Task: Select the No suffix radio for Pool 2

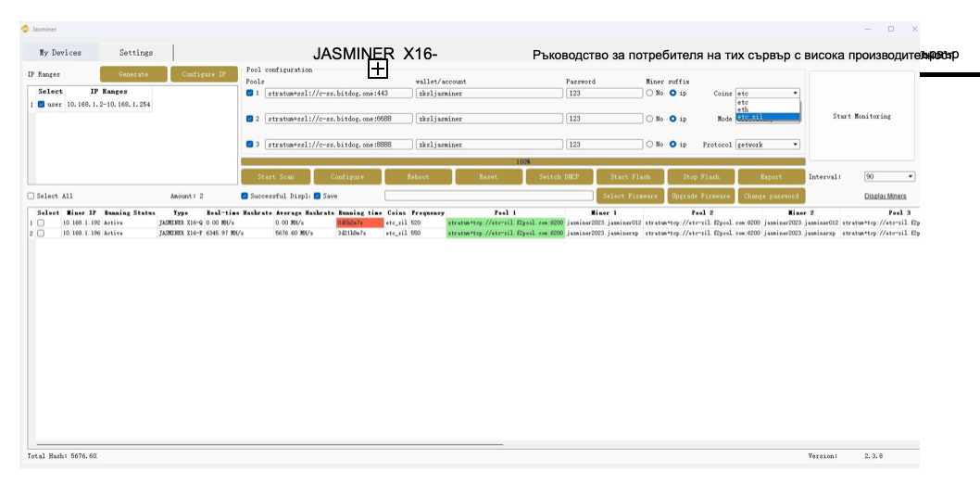Action: pos(650,119)
